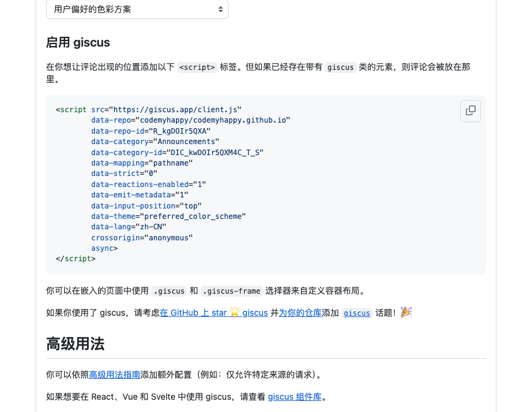
Task: Click the .giscus inline selector code
Action: coord(169,291)
